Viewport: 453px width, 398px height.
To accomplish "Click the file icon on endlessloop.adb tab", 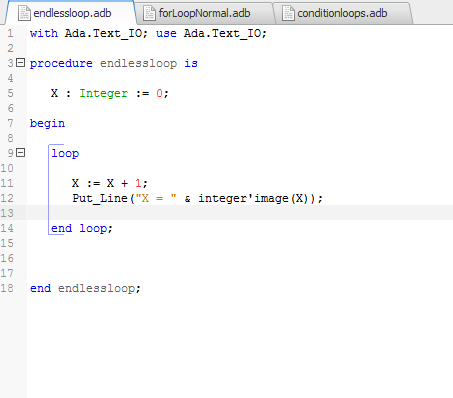I will click(x=24, y=13).
